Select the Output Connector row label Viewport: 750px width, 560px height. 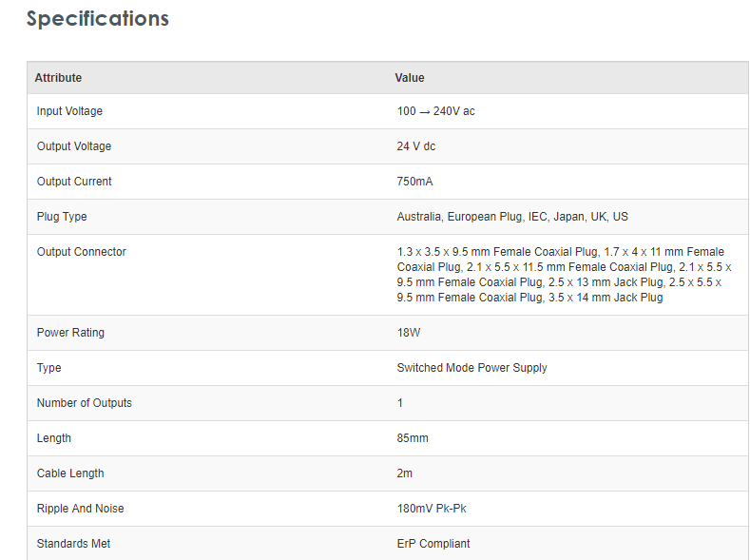click(81, 252)
